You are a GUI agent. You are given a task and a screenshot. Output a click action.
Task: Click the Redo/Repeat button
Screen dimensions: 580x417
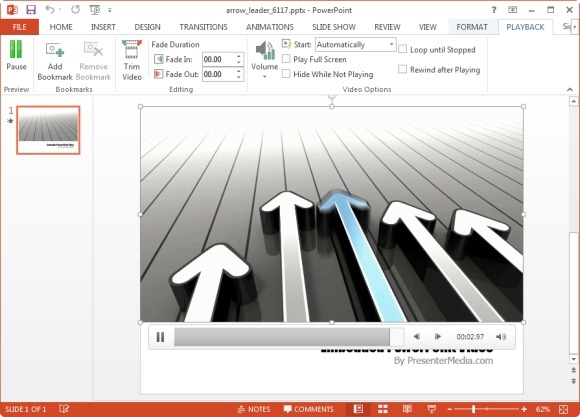coord(75,10)
